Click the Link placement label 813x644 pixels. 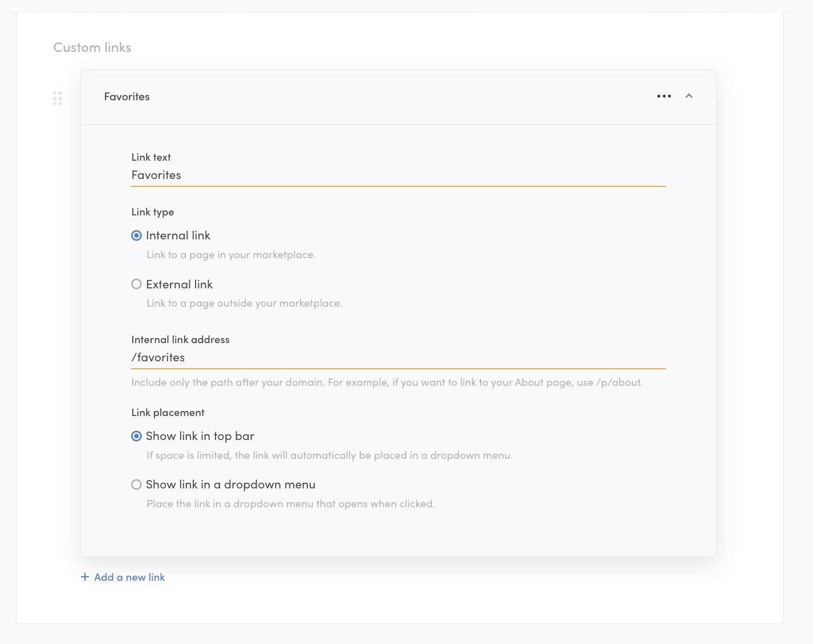(168, 412)
